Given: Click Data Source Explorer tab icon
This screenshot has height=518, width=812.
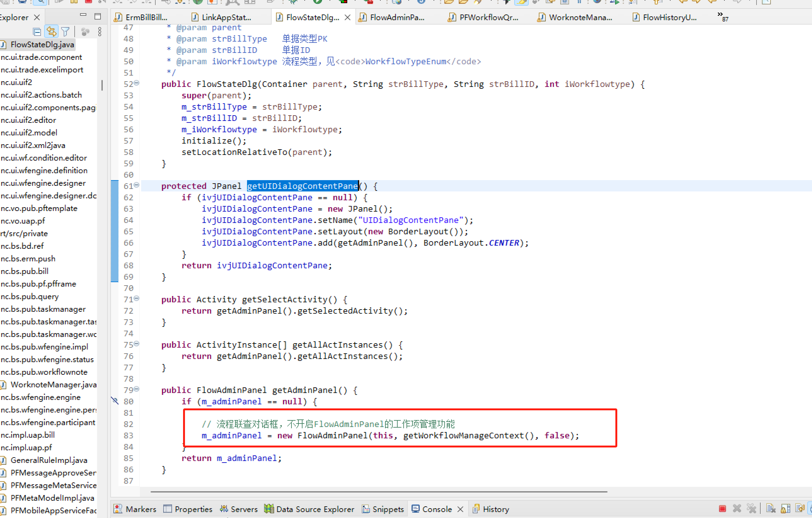Looking at the screenshot, I should [x=269, y=509].
